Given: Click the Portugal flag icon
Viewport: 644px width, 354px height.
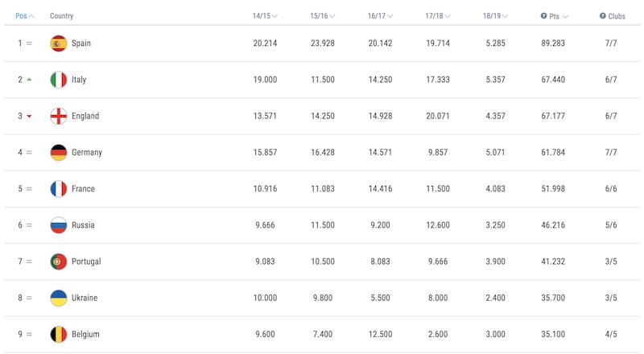Looking at the screenshot, I should pyautogui.click(x=58, y=261).
